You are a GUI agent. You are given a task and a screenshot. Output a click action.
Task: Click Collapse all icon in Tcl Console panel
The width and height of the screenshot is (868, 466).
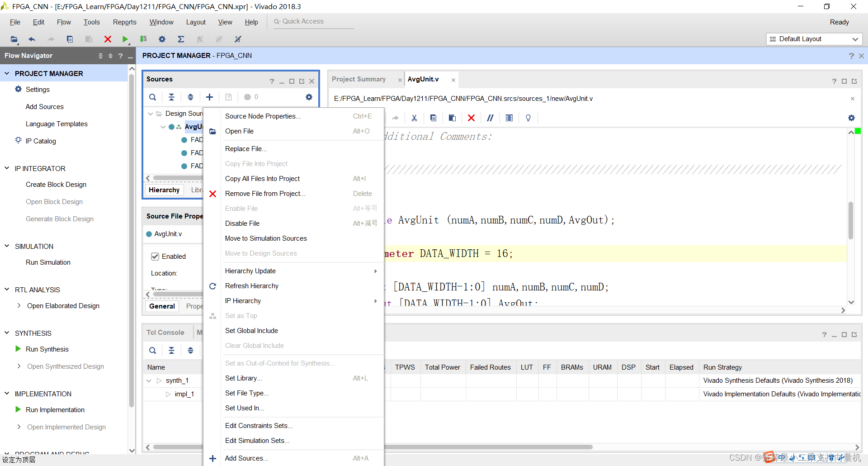(172, 350)
